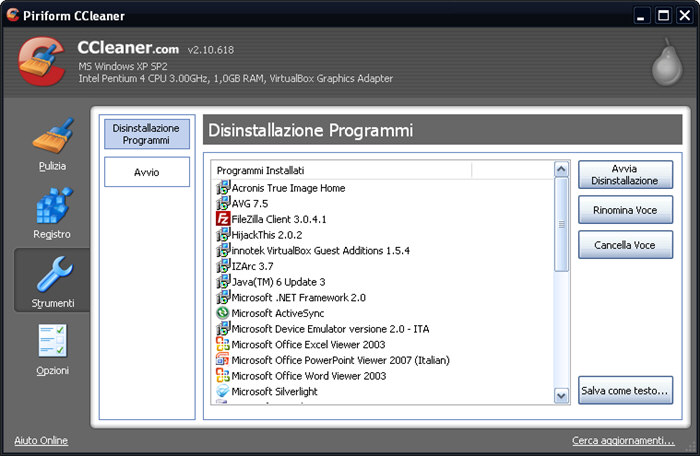
Task: Click Cerca aggiornamenti link
Action: coord(623,440)
